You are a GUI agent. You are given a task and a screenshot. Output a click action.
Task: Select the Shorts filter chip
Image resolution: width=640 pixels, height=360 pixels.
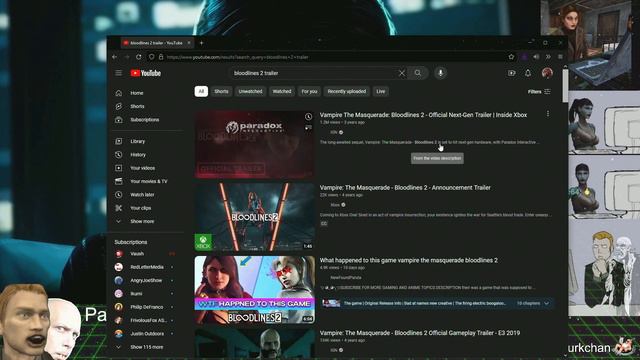click(221, 91)
